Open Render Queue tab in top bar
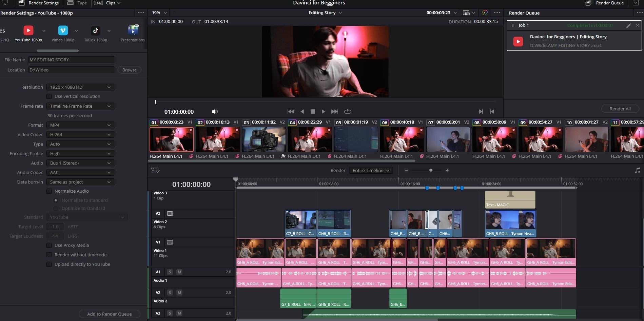This screenshot has height=321, width=644. (605, 3)
